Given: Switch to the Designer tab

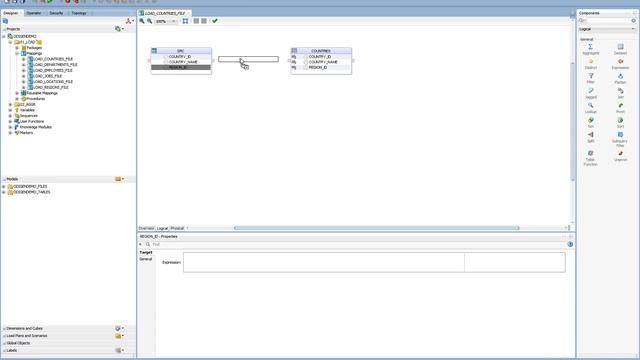Looking at the screenshot, I should (x=11, y=13).
